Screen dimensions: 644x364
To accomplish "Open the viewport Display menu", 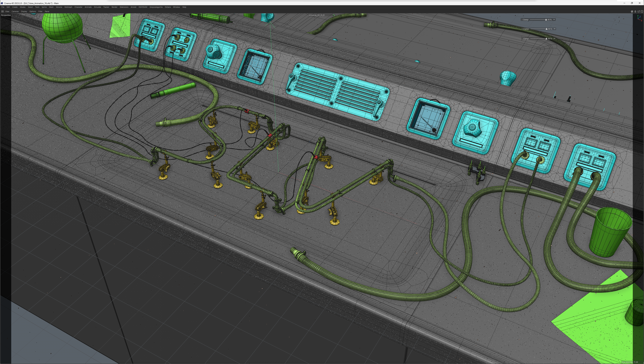I will coord(24,11).
